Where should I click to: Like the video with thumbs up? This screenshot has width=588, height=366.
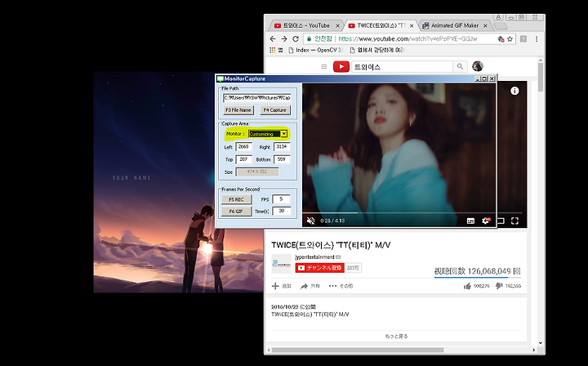pos(467,286)
